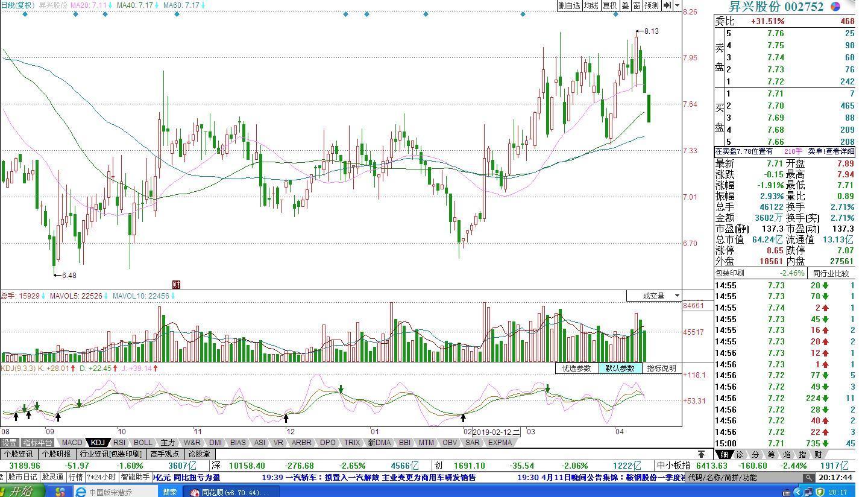Switch to the DMI indicator tab
Viewport: 868px width, 497px height.
[215, 443]
